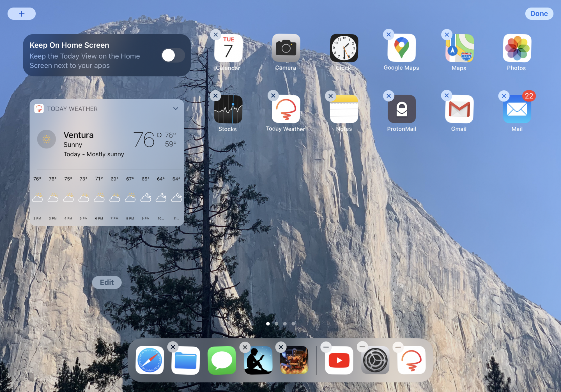Remove Mail app via X badge
The height and width of the screenshot is (392, 561).
click(504, 96)
